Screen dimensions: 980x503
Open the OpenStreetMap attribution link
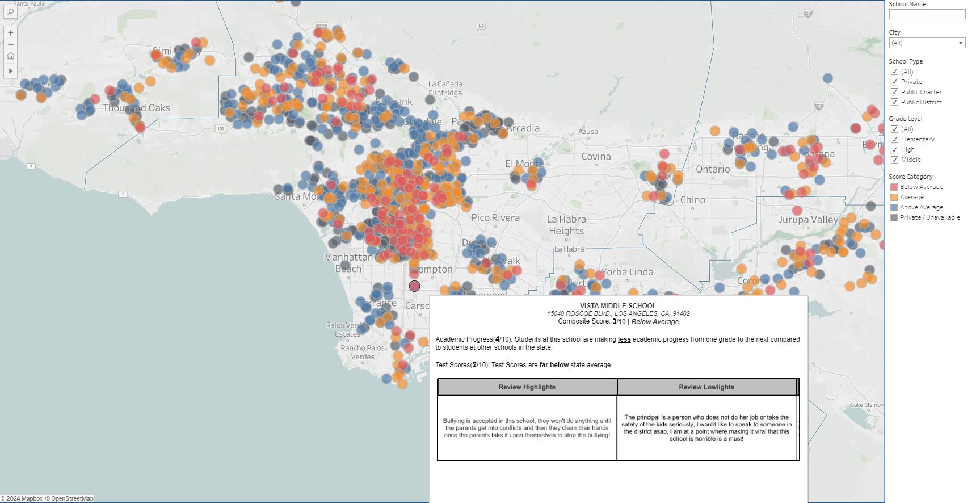[x=72, y=498]
